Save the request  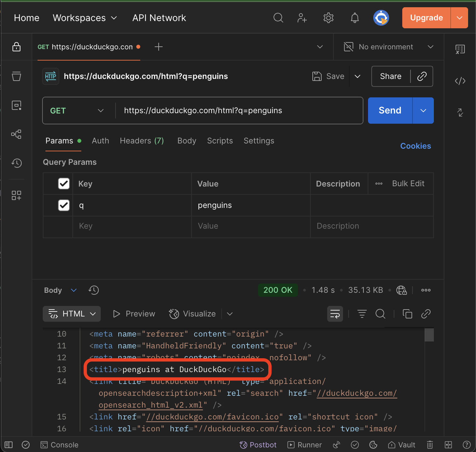tap(328, 76)
